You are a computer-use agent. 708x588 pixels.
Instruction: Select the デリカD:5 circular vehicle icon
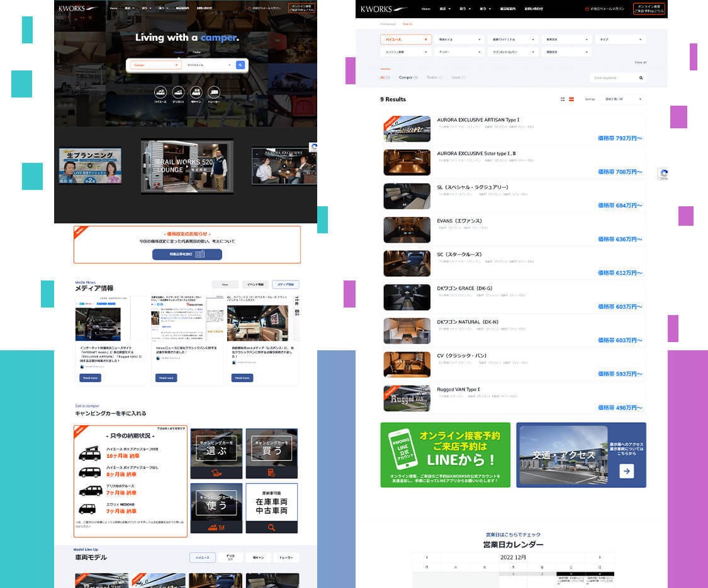(178, 92)
